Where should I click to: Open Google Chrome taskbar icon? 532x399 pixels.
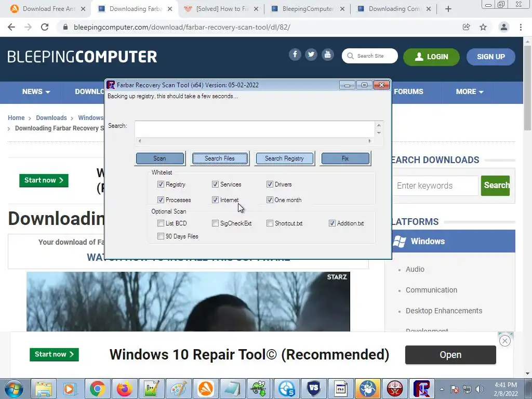(97, 389)
